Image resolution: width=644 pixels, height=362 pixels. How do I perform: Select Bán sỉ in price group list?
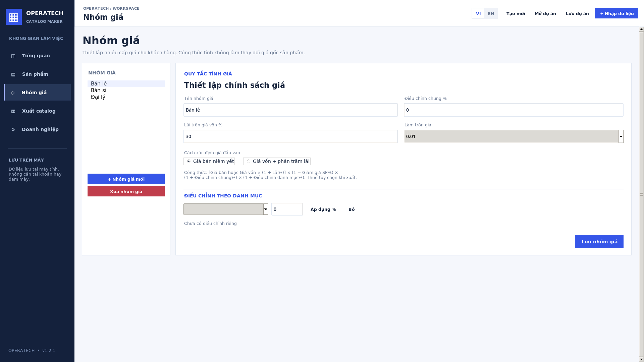click(126, 90)
